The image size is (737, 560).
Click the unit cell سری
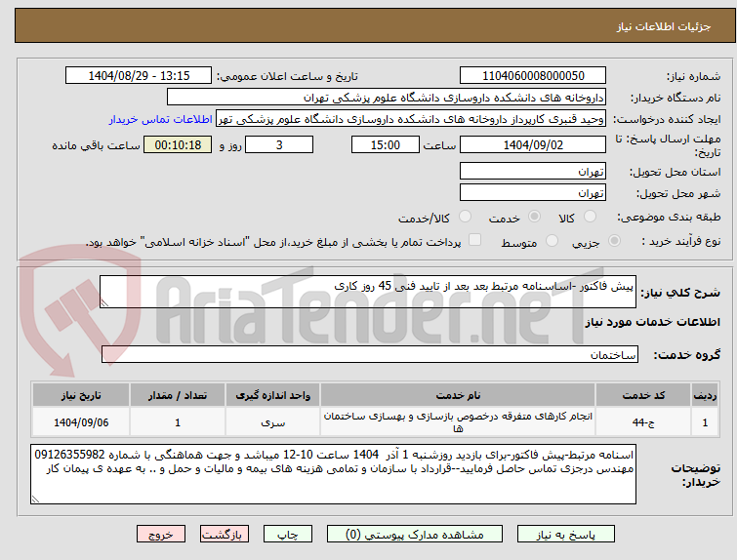coord(273,422)
